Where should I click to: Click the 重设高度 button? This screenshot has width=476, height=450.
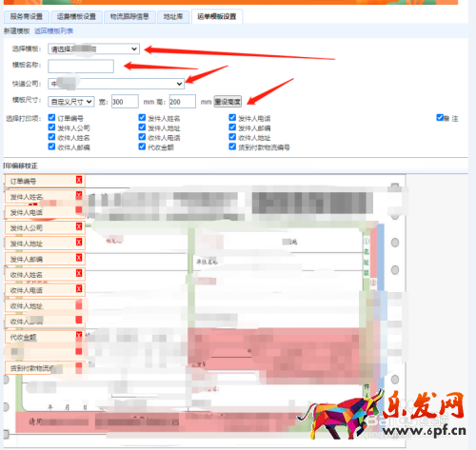pyautogui.click(x=228, y=102)
